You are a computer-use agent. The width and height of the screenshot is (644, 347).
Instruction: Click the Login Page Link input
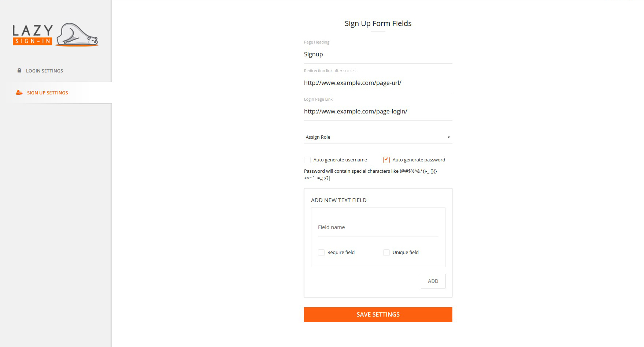(378, 111)
